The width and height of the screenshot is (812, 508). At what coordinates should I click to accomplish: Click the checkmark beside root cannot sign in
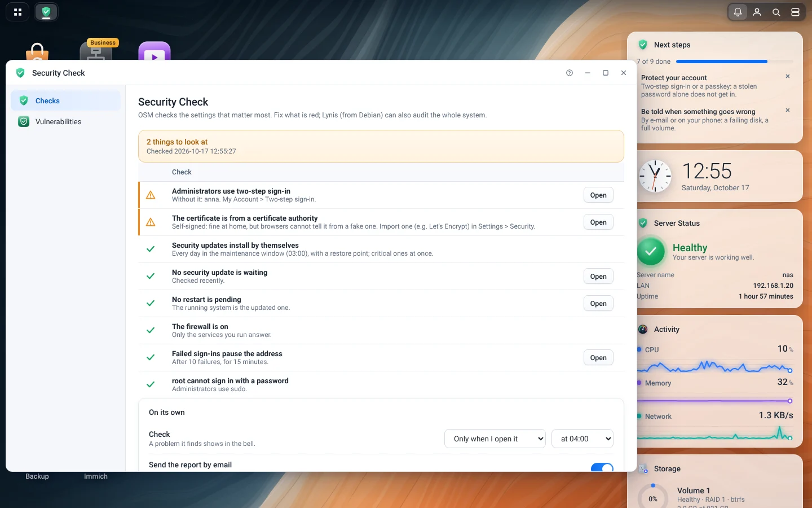151,384
